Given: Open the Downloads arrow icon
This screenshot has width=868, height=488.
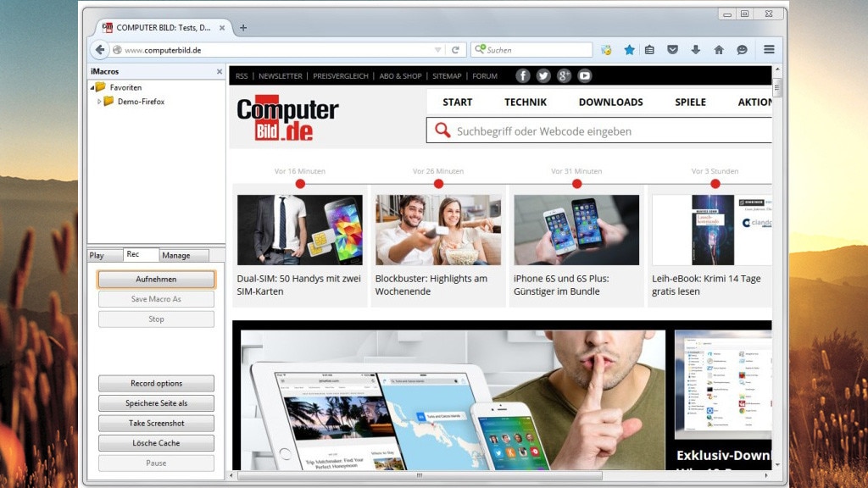Looking at the screenshot, I should [695, 50].
